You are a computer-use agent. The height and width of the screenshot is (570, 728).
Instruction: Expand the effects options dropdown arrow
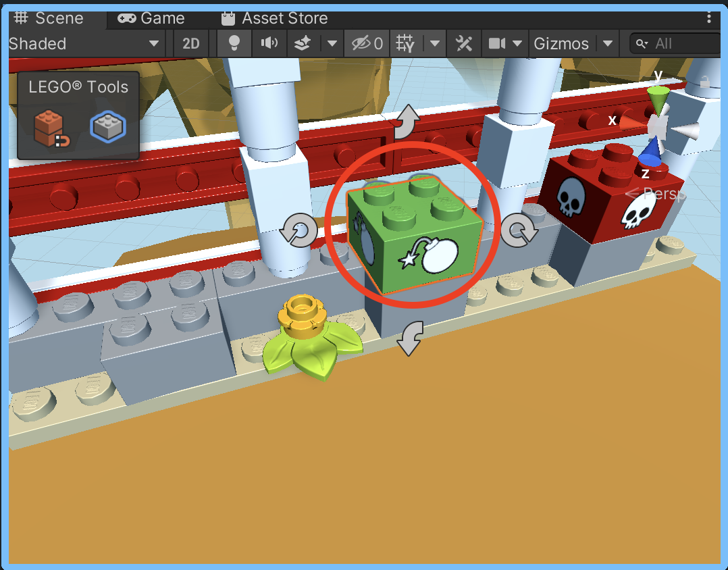click(x=332, y=44)
